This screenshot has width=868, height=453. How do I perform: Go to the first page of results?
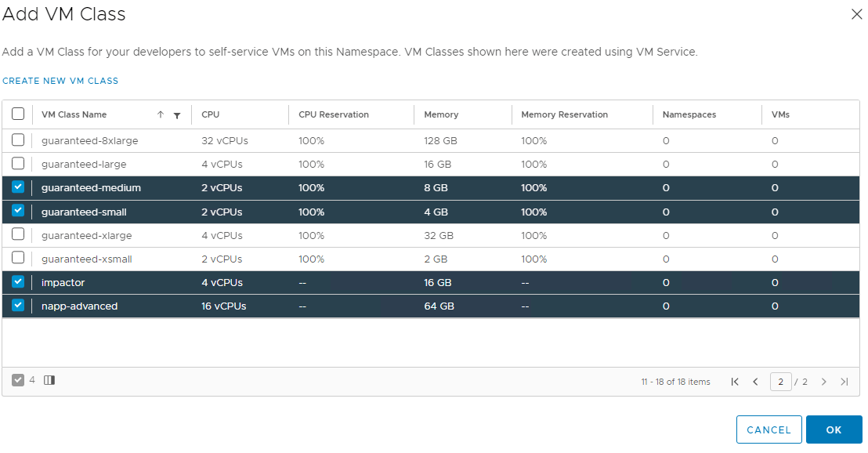click(x=735, y=382)
